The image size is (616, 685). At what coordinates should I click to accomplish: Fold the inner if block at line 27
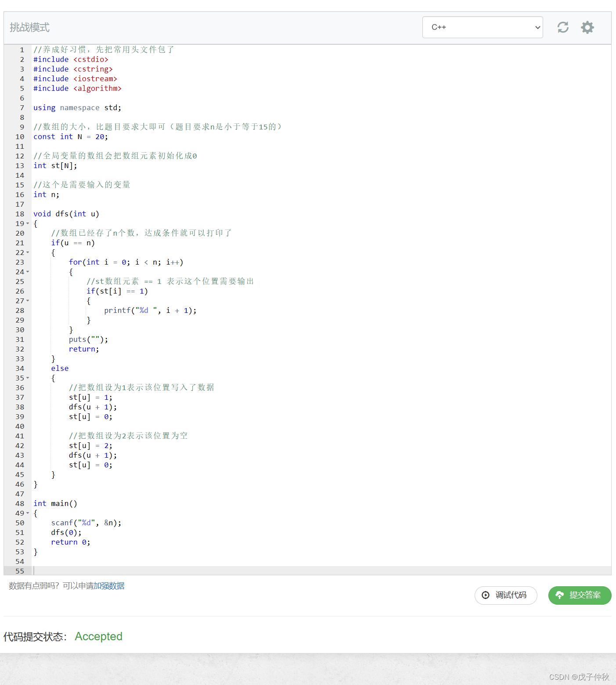(28, 301)
